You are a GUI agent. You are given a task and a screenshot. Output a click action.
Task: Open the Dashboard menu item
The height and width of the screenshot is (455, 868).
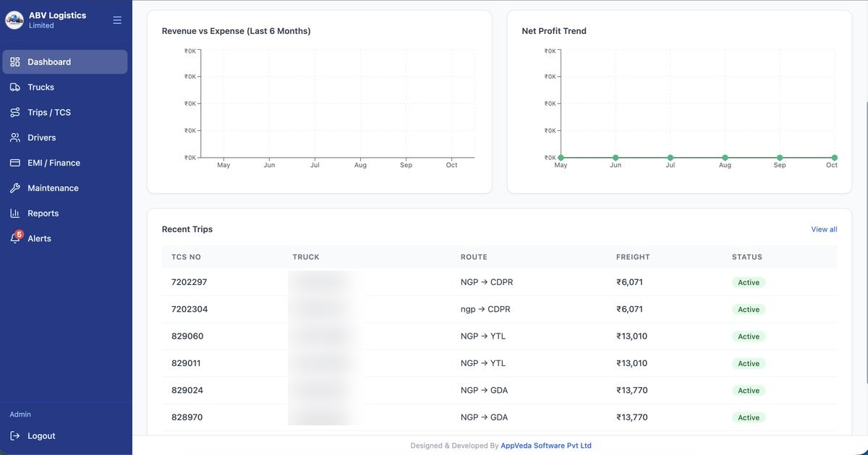click(x=65, y=62)
